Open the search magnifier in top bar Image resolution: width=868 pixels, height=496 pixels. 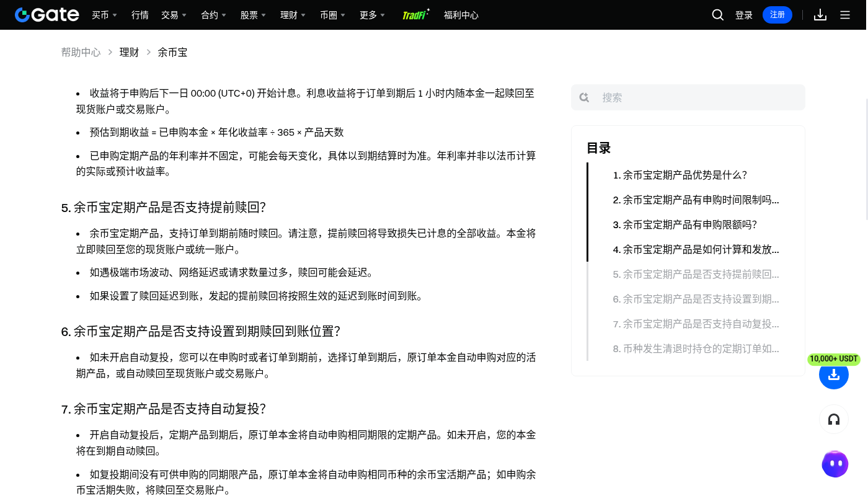718,15
